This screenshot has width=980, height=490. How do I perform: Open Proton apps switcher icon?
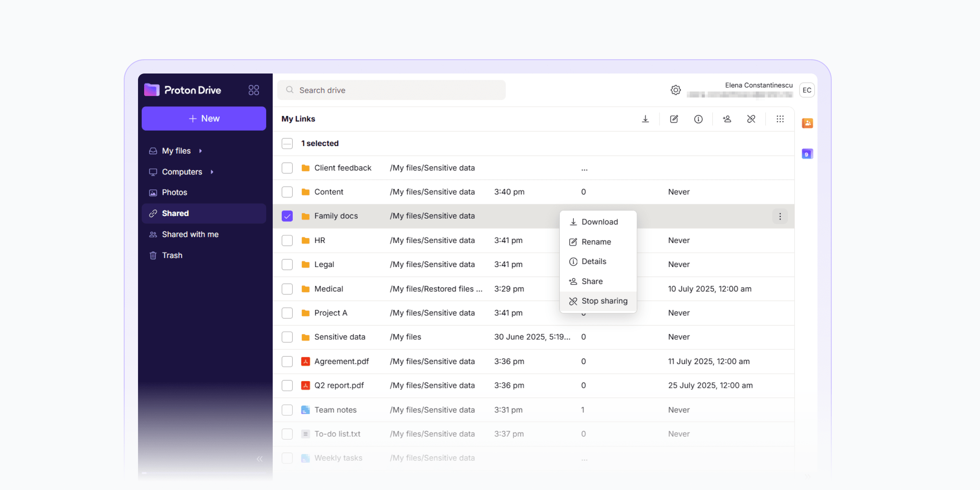(254, 90)
